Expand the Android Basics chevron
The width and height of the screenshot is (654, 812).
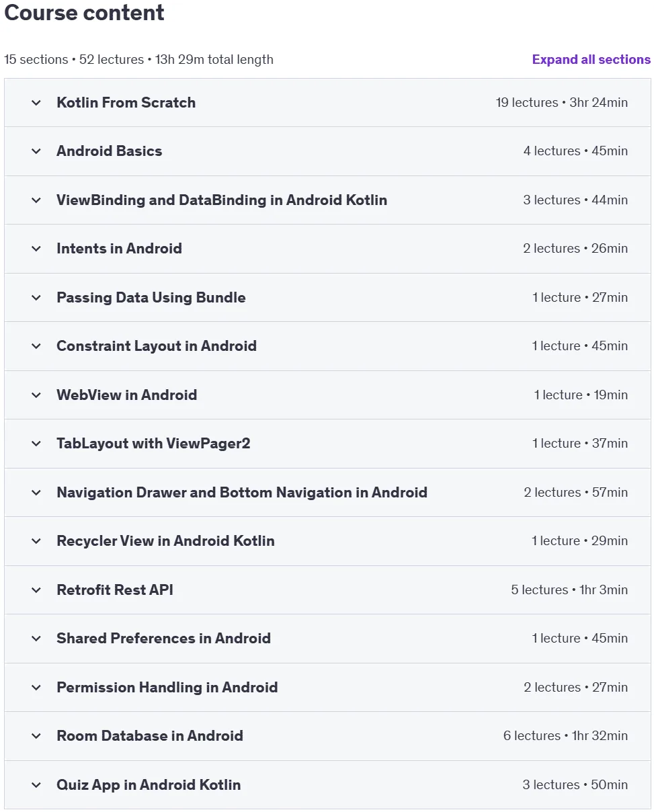36,151
